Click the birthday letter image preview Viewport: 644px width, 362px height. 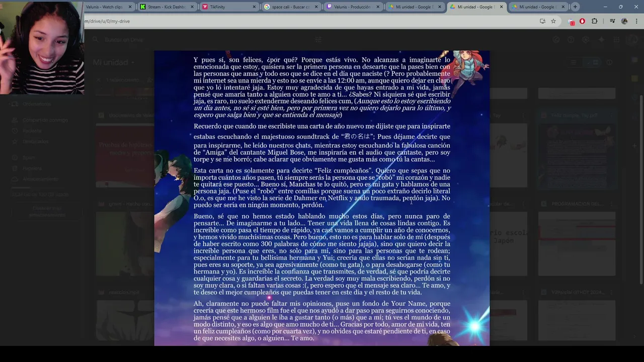coord(322,198)
